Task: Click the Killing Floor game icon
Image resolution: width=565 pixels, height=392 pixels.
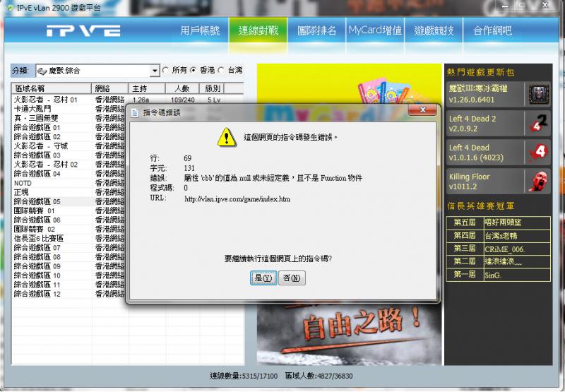Action: click(x=539, y=182)
